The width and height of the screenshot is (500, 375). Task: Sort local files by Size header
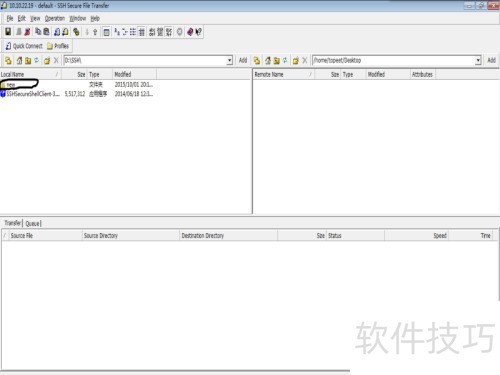(74, 74)
